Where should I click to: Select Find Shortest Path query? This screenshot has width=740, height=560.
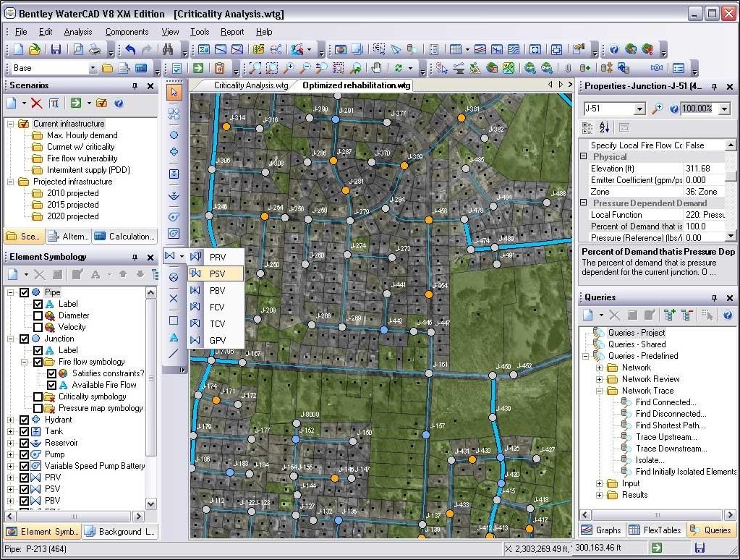point(669,425)
